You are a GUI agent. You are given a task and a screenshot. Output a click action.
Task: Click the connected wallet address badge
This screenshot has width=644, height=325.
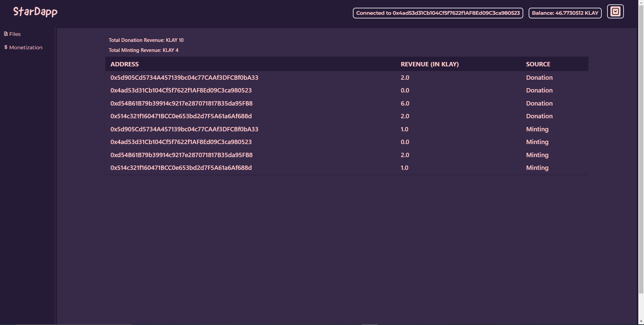point(438,13)
